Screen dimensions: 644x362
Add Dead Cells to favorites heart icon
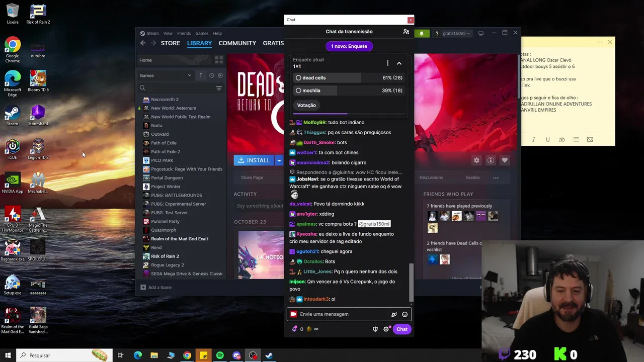[x=505, y=160]
